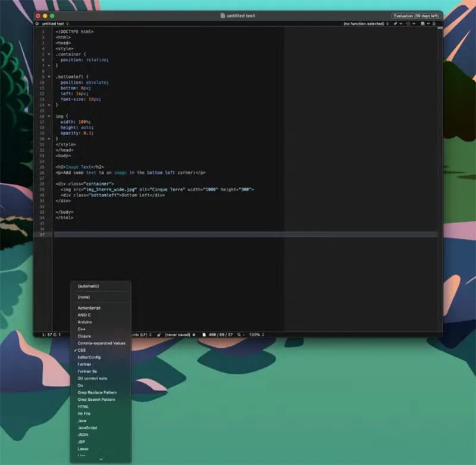Collapse the .container CSS rule fold triangle
This screenshot has height=465, width=476.
49,54
